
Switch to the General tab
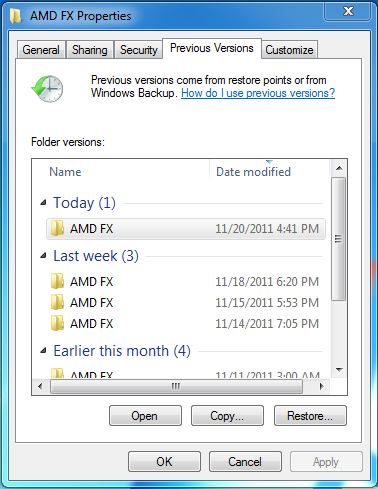41,50
